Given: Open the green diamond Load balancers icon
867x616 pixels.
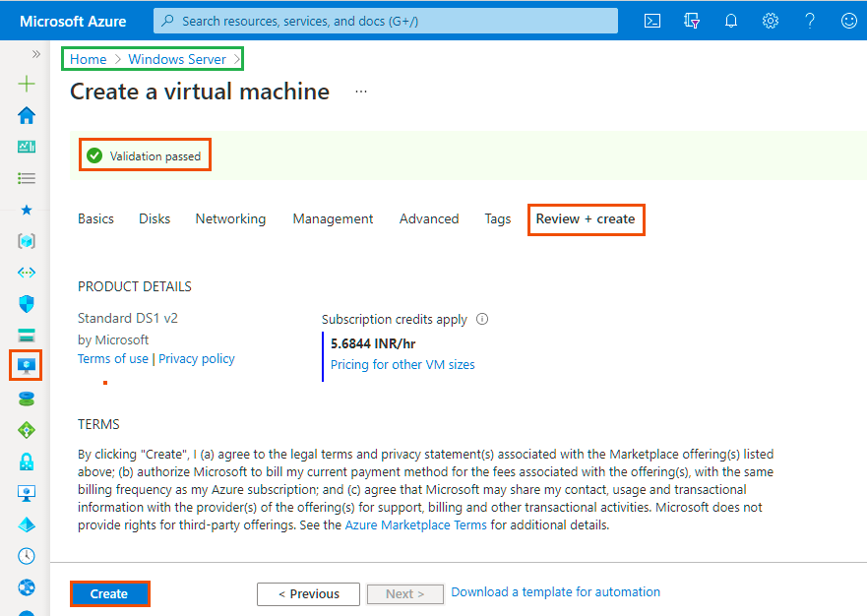Looking at the screenshot, I should click(x=27, y=430).
